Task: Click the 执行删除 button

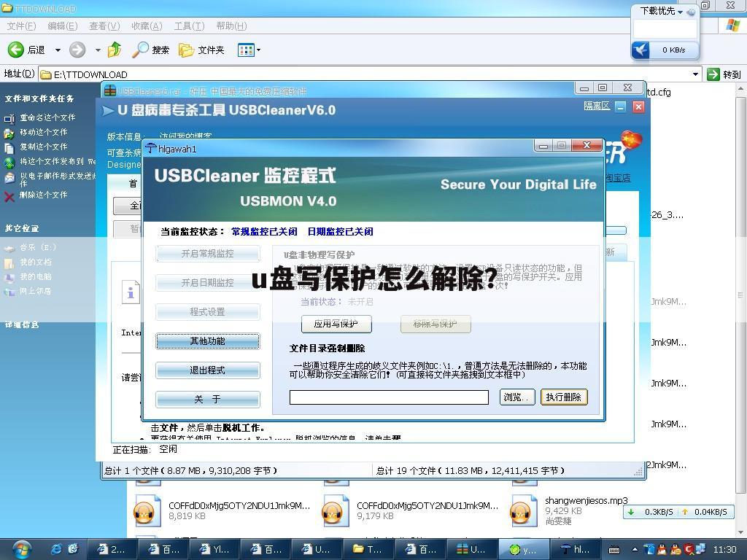Action: tap(564, 397)
